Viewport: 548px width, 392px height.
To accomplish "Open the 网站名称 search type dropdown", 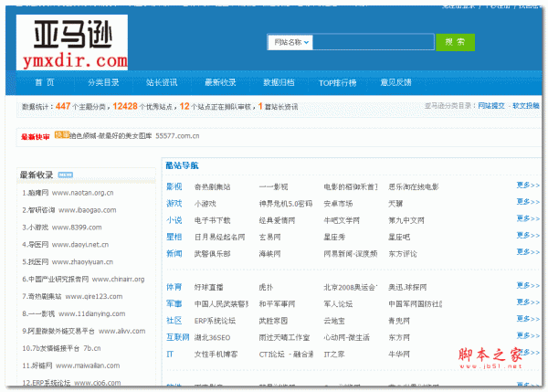I will (x=290, y=42).
